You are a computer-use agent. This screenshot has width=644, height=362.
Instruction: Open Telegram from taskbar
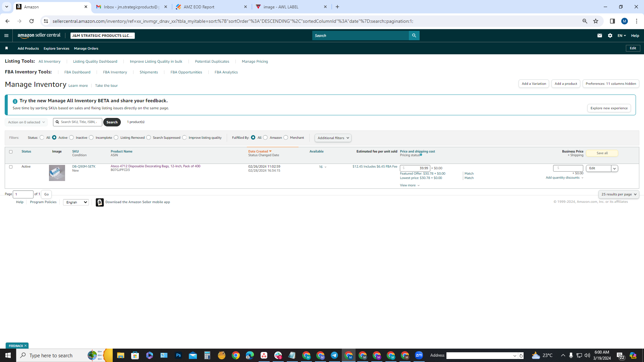click(x=334, y=355)
